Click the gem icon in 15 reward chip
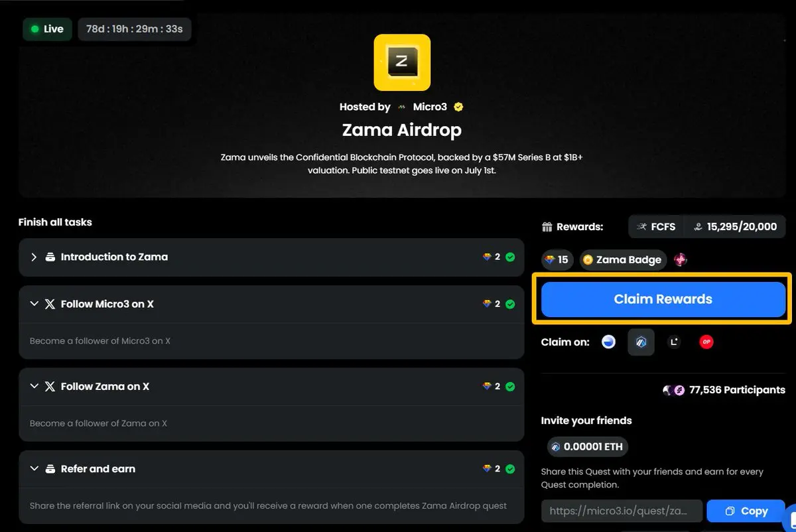 [x=550, y=260]
